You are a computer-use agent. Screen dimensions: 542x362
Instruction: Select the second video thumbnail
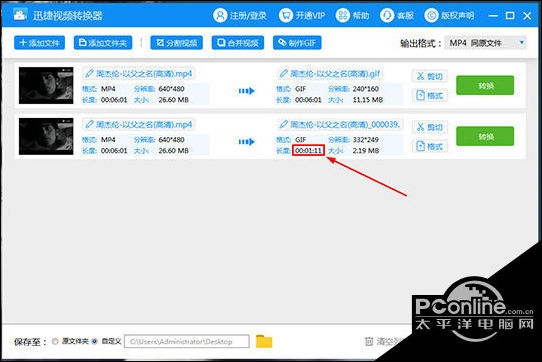click(46, 136)
